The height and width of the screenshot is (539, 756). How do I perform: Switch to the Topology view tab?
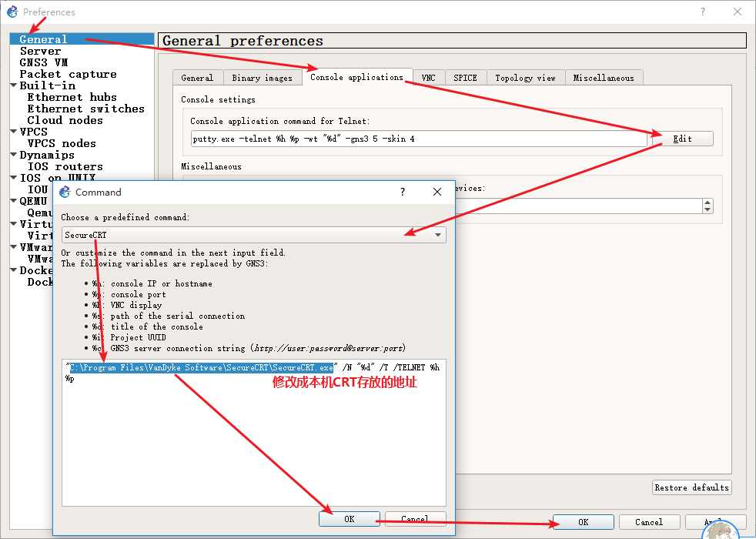pyautogui.click(x=526, y=78)
